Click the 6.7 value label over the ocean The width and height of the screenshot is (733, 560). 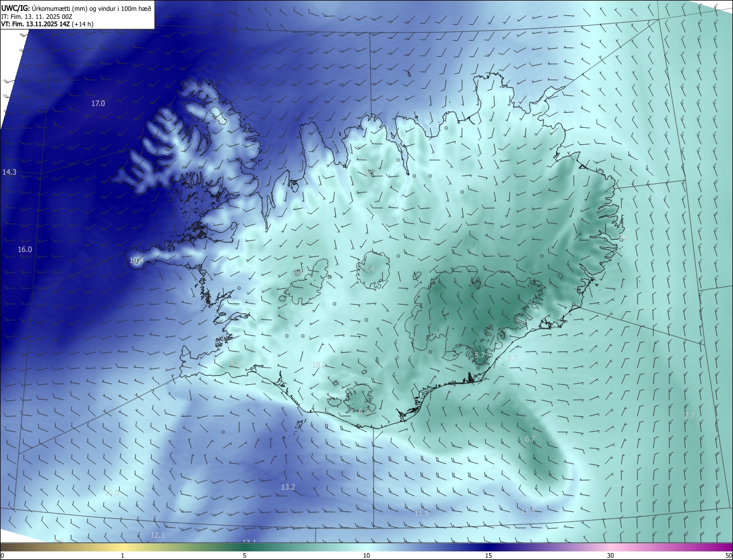[530, 439]
